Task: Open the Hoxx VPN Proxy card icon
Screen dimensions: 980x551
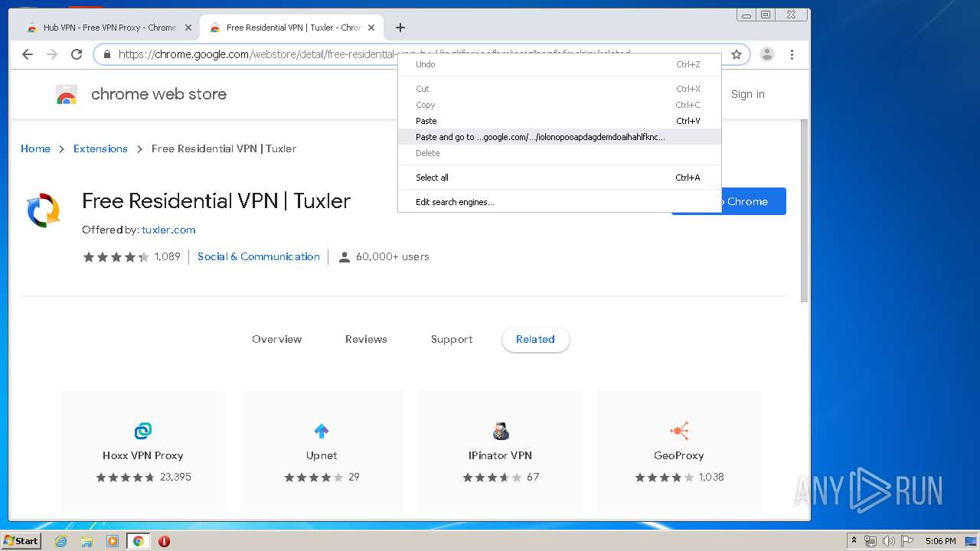Action: click(x=143, y=431)
